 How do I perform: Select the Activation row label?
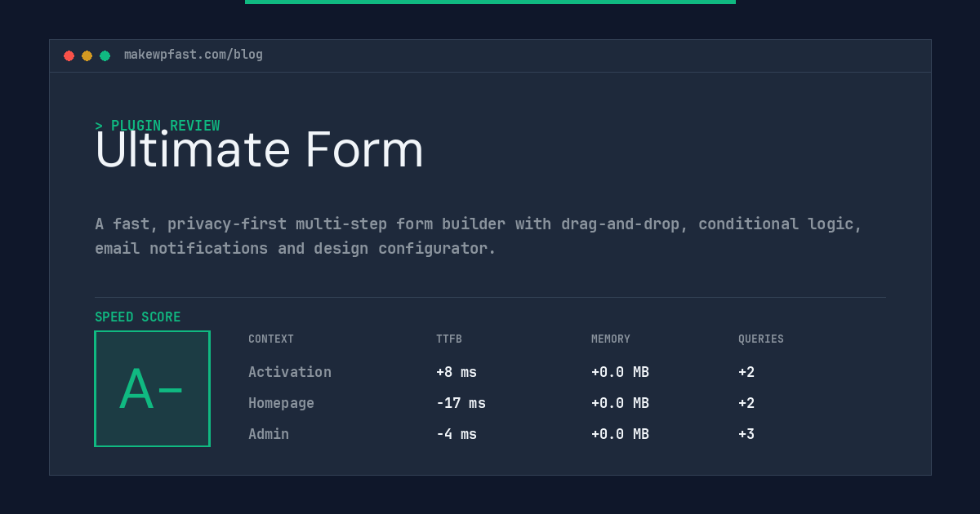(x=290, y=372)
